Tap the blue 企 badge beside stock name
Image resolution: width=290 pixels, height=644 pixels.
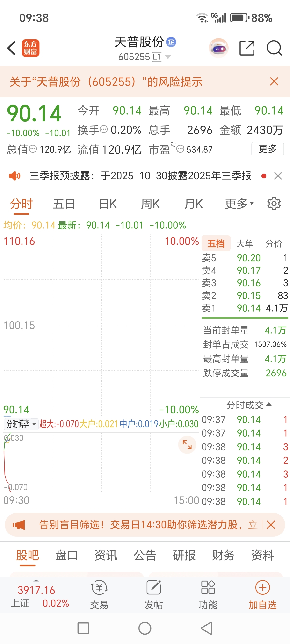(171, 42)
